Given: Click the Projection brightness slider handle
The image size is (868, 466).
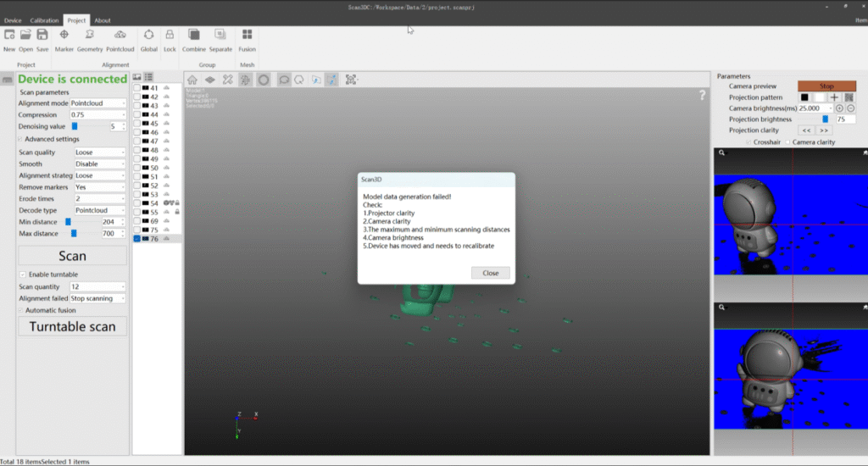Looking at the screenshot, I should point(826,119).
